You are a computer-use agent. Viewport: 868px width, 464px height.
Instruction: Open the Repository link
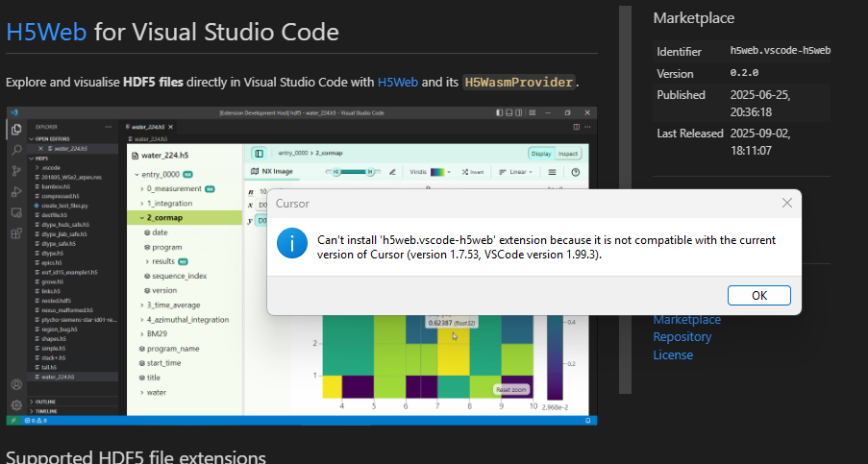point(682,337)
